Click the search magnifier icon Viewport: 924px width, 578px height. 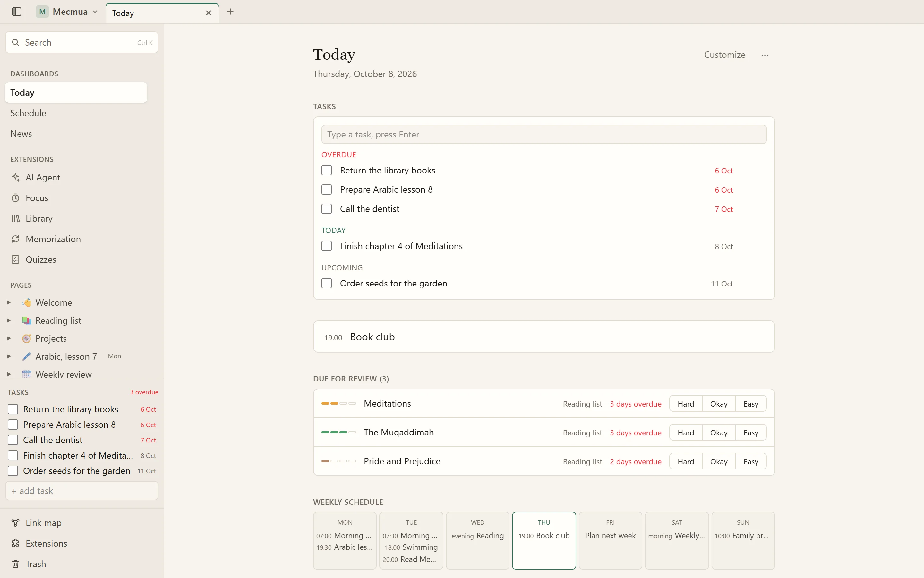16,42
